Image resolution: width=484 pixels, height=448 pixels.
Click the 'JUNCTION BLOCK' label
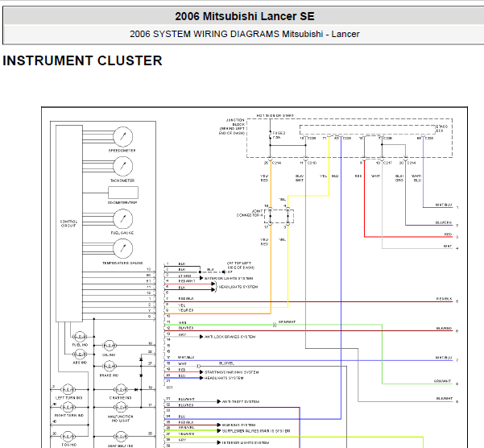[x=235, y=122]
